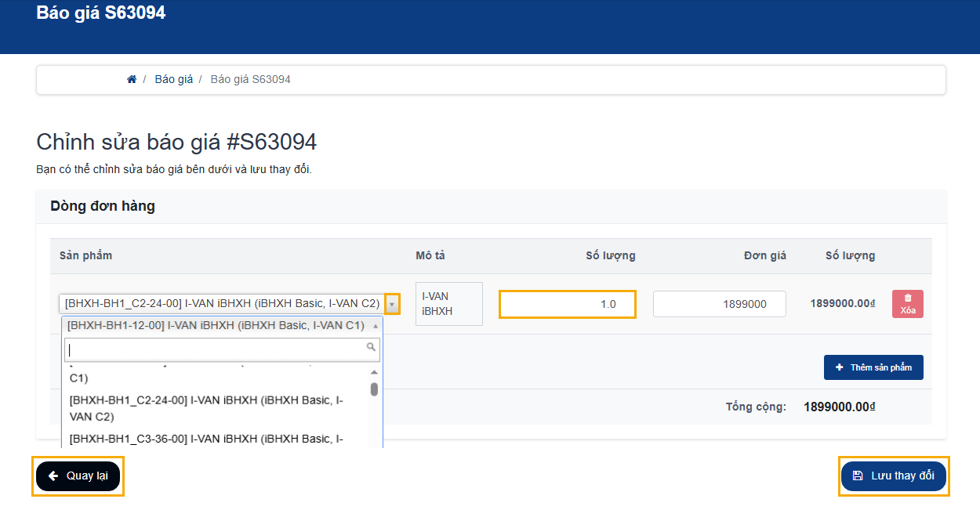
Task: Click the dropdown list scrollbar thumb
Action: click(x=375, y=389)
